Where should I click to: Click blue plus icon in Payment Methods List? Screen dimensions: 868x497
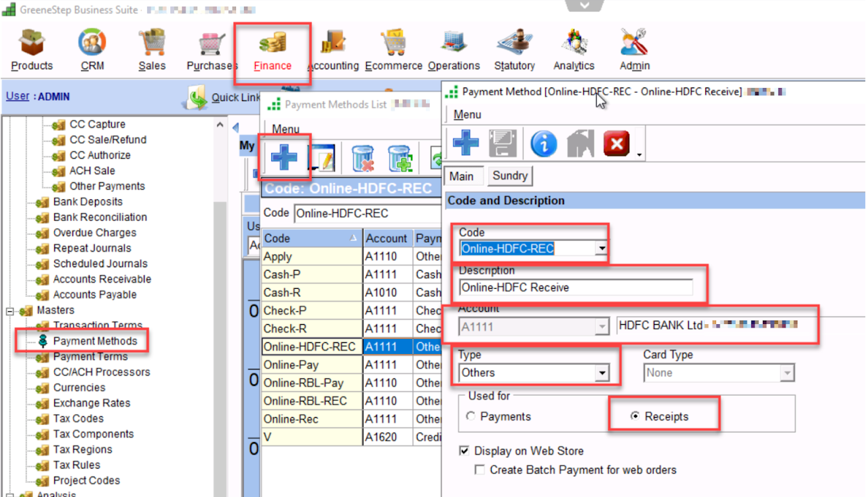(x=284, y=158)
